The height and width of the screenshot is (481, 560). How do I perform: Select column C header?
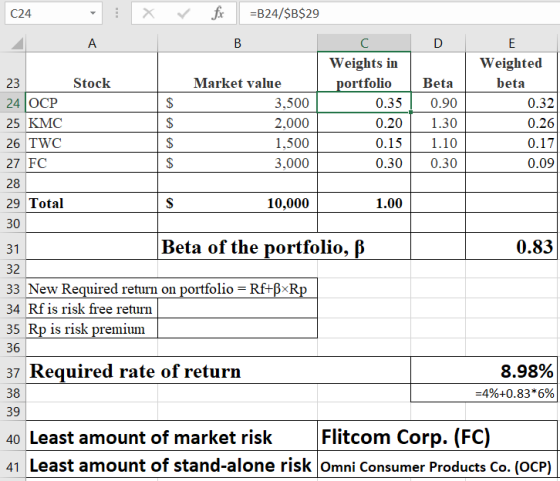click(x=364, y=44)
